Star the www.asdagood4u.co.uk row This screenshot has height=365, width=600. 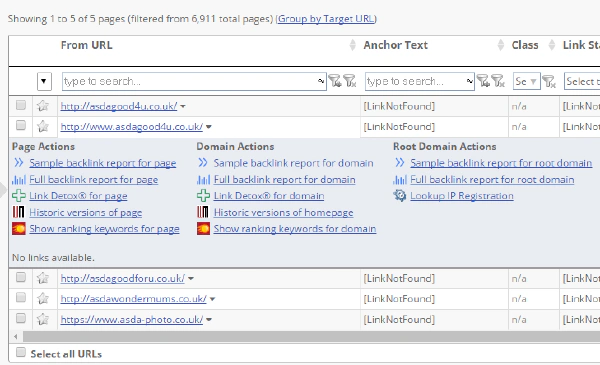43,126
